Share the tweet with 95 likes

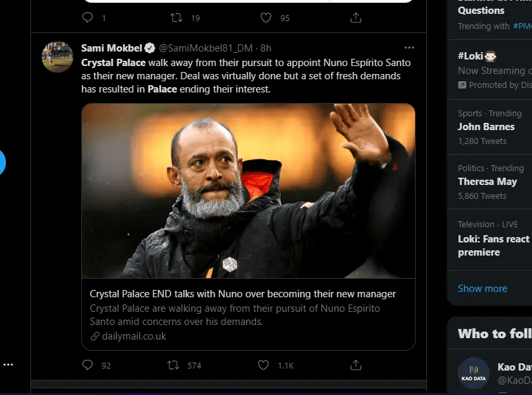[x=356, y=18]
